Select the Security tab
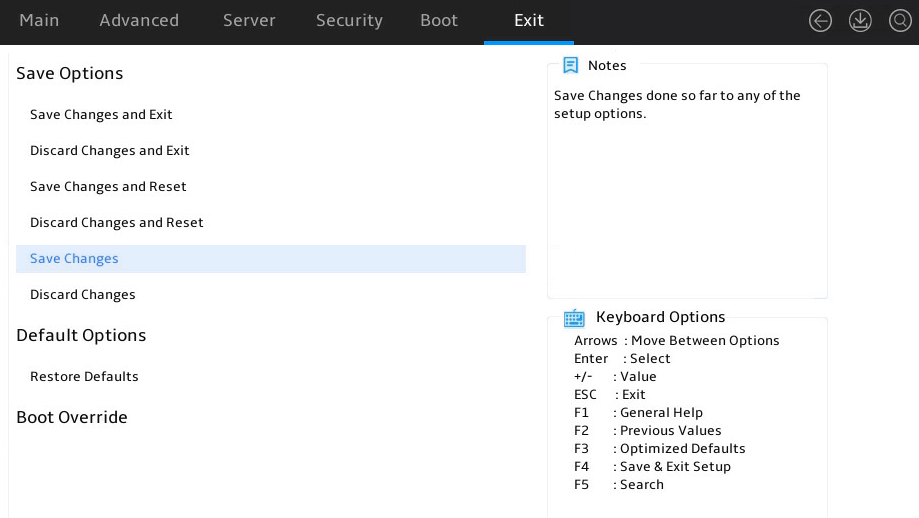The height and width of the screenshot is (518, 919). (349, 21)
